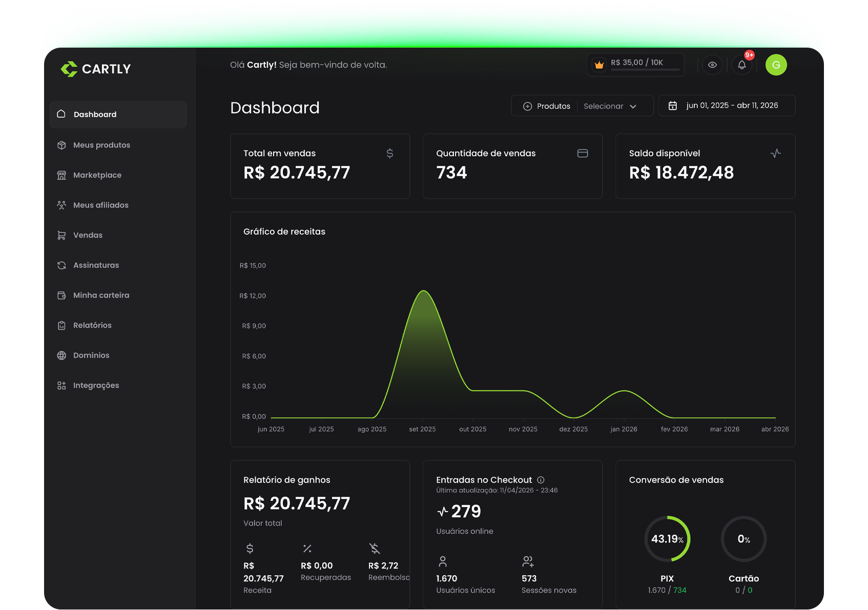This screenshot has width=868, height=610.
Task: Click the crown icon beside R$ 35,00
Action: (599, 65)
